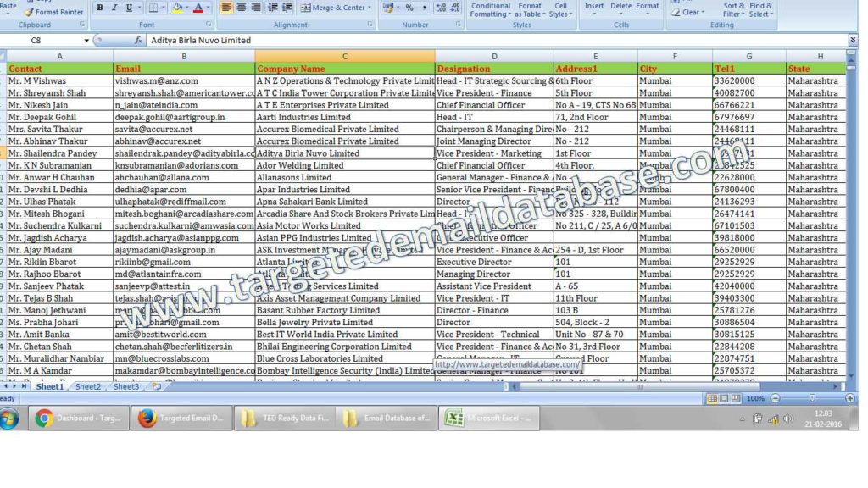Apply the red Font Color
Screen dimensions: 868x488
coord(198,8)
